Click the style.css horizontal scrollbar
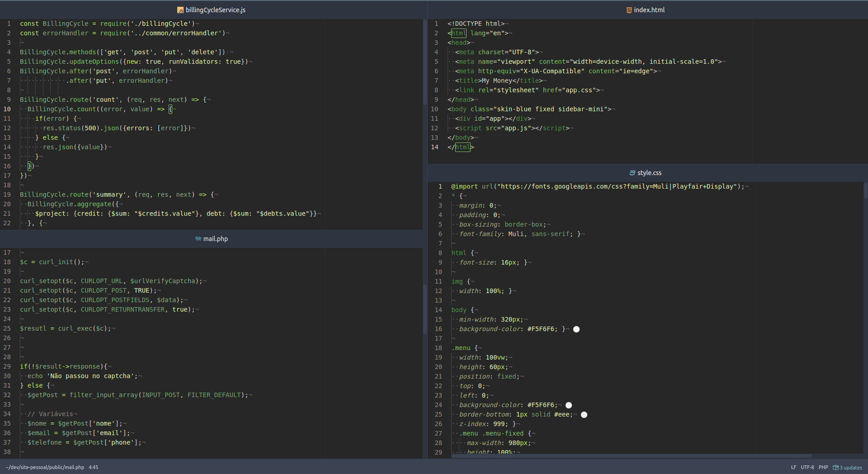Viewport: 868px width, 474px height. pos(632,456)
